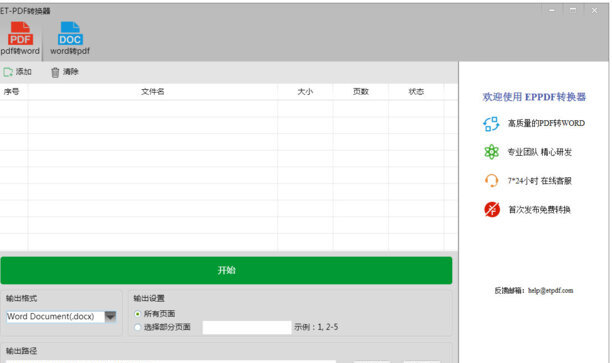Click the 添加 add file button
The height and width of the screenshot is (363, 612).
tap(18, 72)
